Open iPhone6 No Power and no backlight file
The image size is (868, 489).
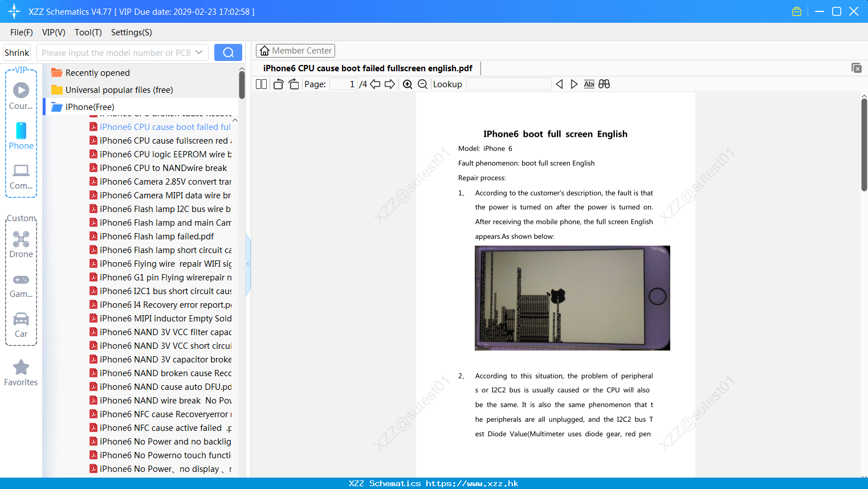tap(161, 442)
